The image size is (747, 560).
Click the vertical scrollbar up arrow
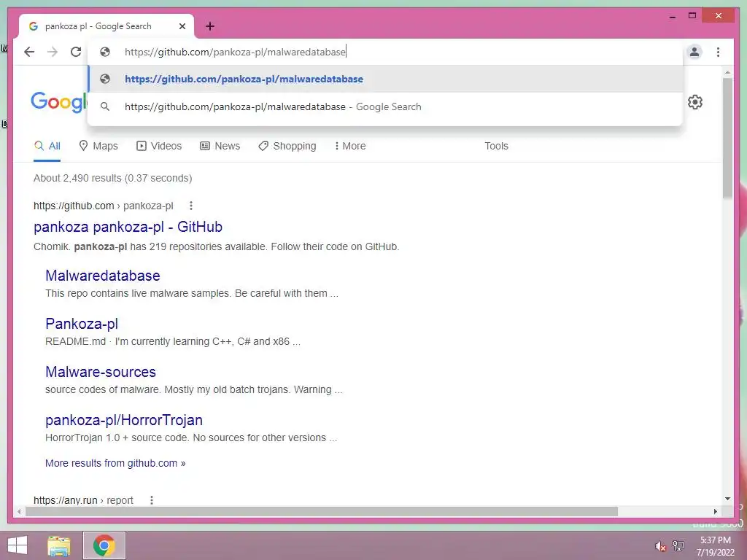(x=727, y=73)
